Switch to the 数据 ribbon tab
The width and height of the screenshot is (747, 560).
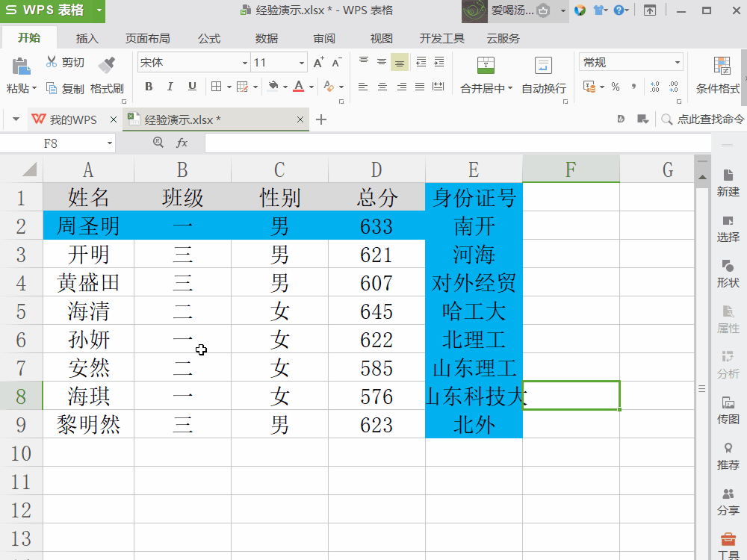tap(265, 37)
